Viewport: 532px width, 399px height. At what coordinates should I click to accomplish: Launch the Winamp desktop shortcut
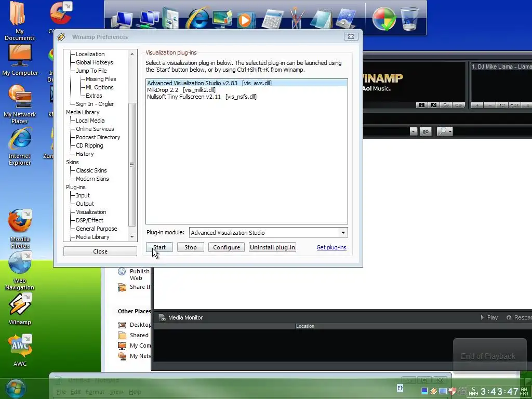coord(20,310)
